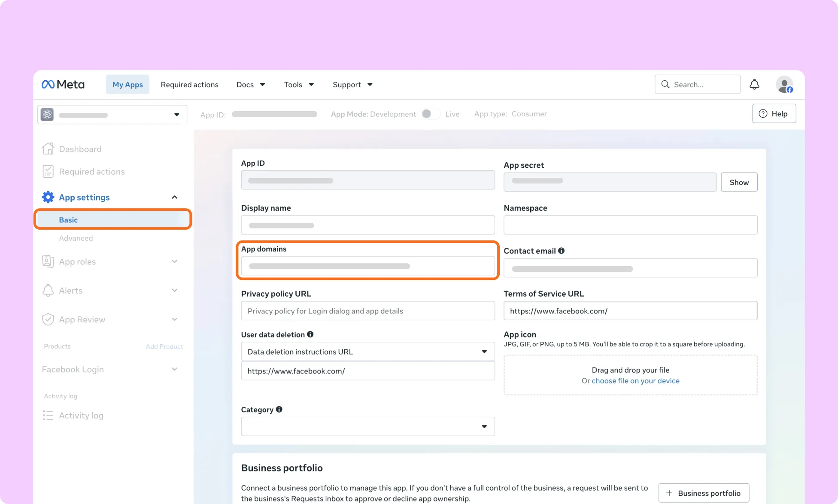
Task: Click the Add Product link
Action: click(164, 346)
